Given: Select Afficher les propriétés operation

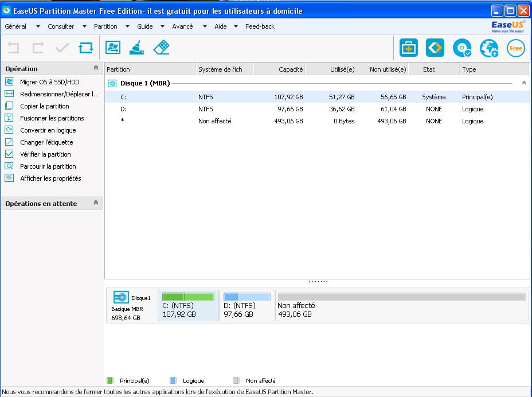Looking at the screenshot, I should [x=50, y=178].
